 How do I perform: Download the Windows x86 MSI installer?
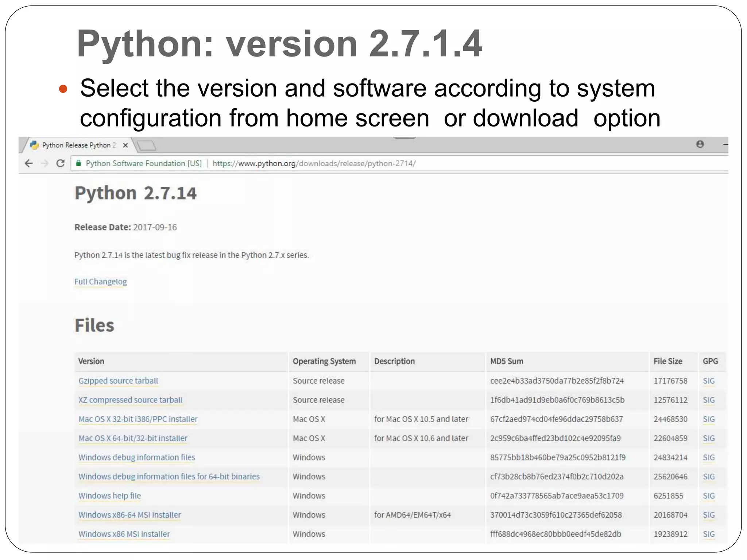(x=124, y=534)
